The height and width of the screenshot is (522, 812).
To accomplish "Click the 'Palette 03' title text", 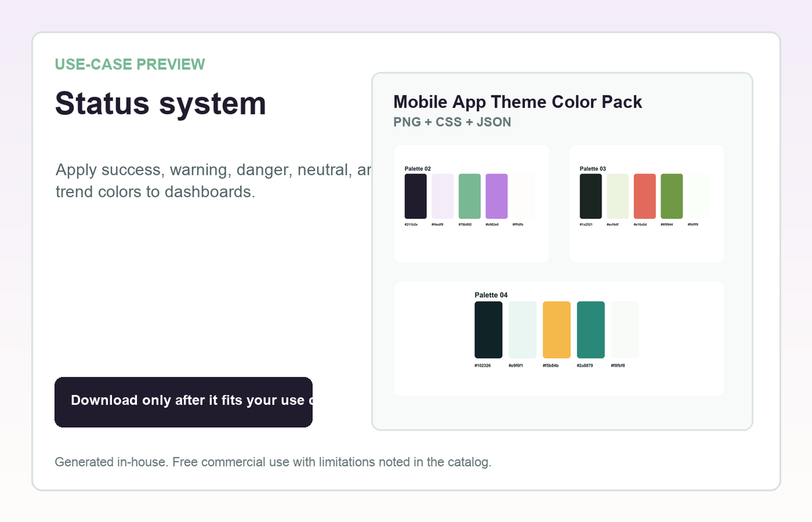I will [593, 168].
